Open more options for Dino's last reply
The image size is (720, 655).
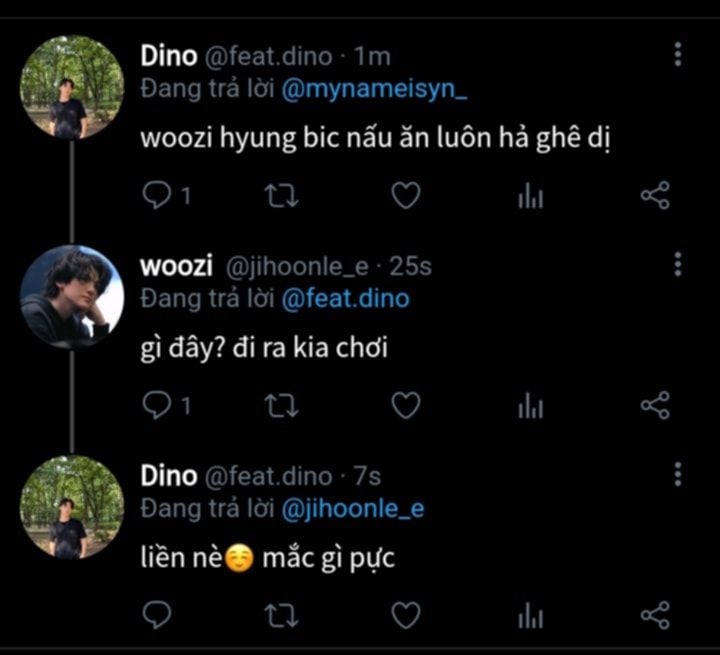pyautogui.click(x=678, y=473)
